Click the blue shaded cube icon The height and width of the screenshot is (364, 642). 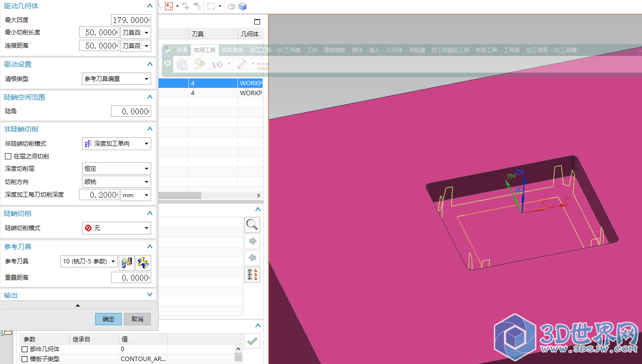[242, 6]
